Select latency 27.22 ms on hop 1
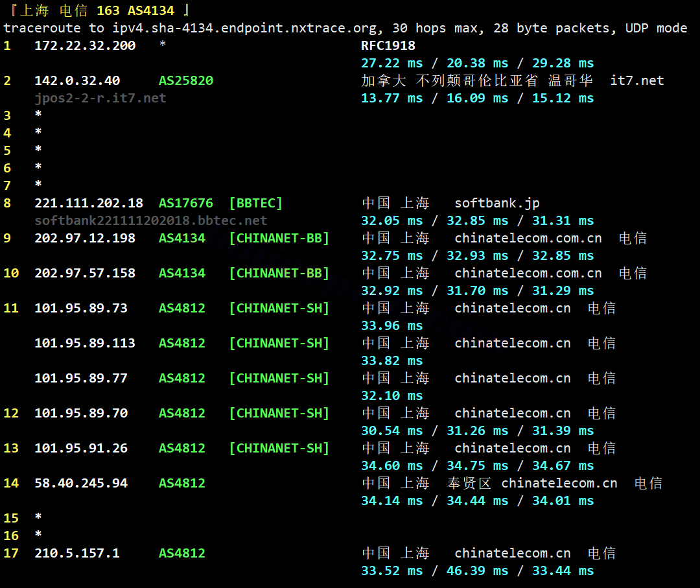 click(x=392, y=63)
